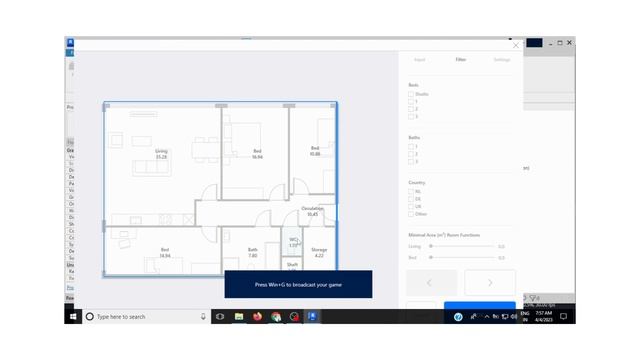Open the Windows Start menu
The width and height of the screenshot is (640, 360).
73,317
